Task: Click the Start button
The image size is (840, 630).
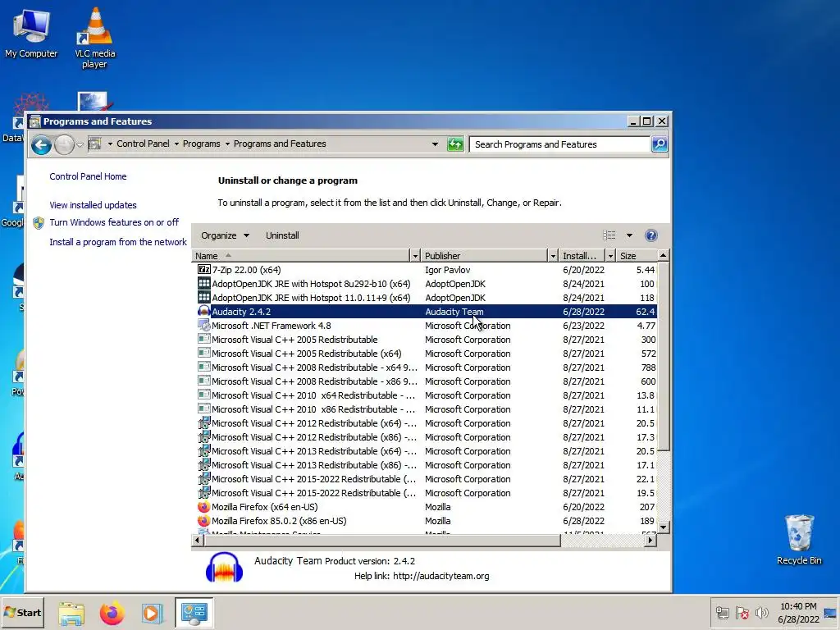Action: (x=22, y=612)
